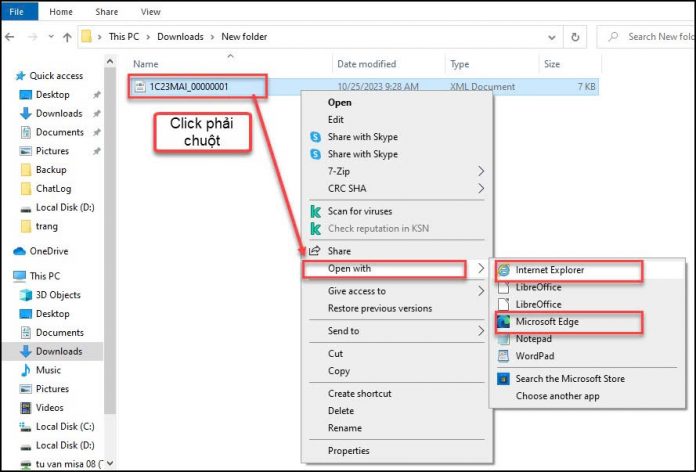Image resolution: width=696 pixels, height=472 pixels.
Task: Click the XML file icon of 1C23MAI_00000001
Action: [x=140, y=87]
